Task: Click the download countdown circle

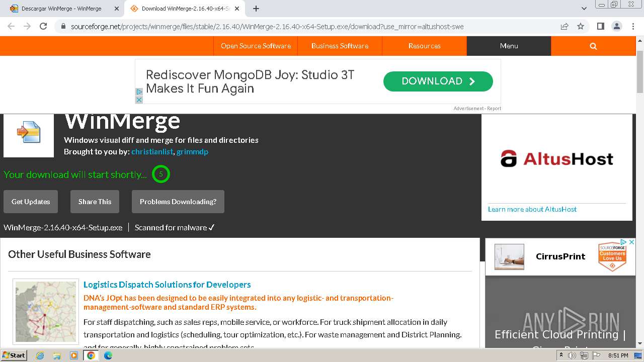Action: (161, 174)
